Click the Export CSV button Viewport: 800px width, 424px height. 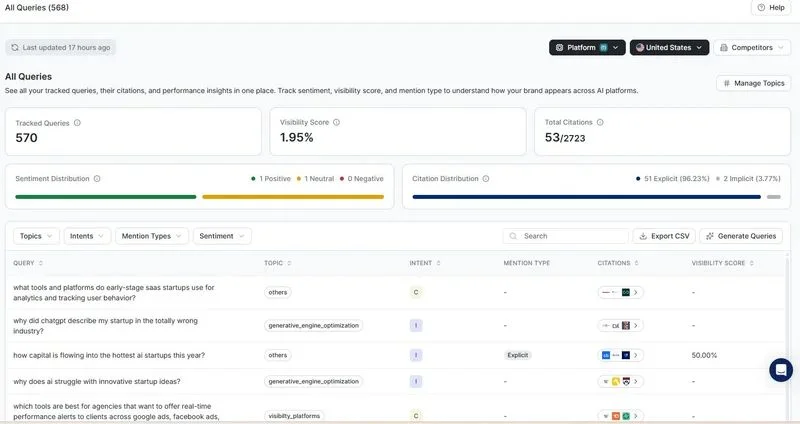(664, 236)
